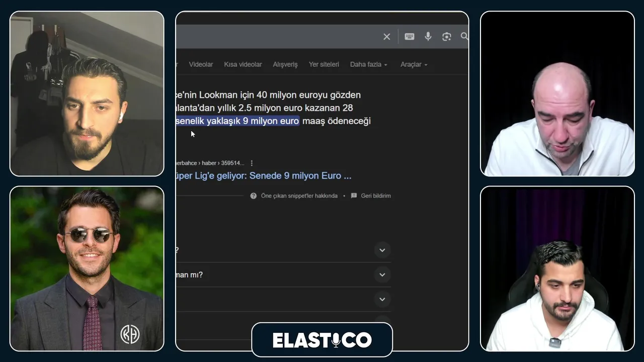644x362 pixels.
Task: Click the 'maaş ödeneceği' text
Action: coord(336,121)
